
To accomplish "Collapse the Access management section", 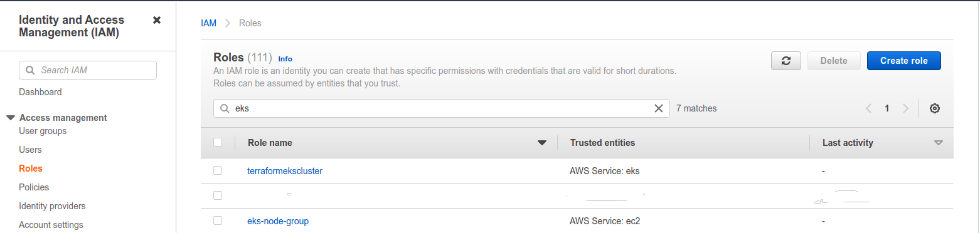I will pos(11,117).
